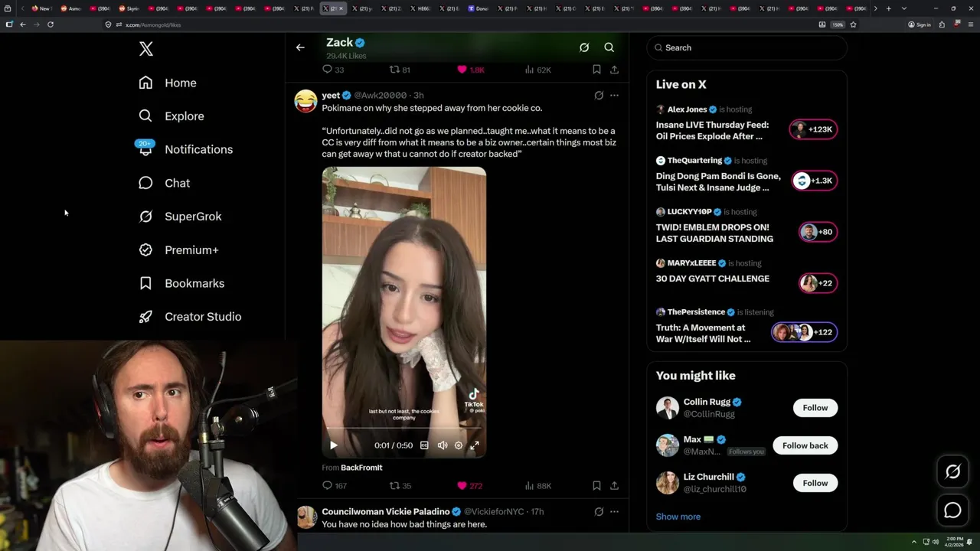Click the Search input field

coord(747,47)
